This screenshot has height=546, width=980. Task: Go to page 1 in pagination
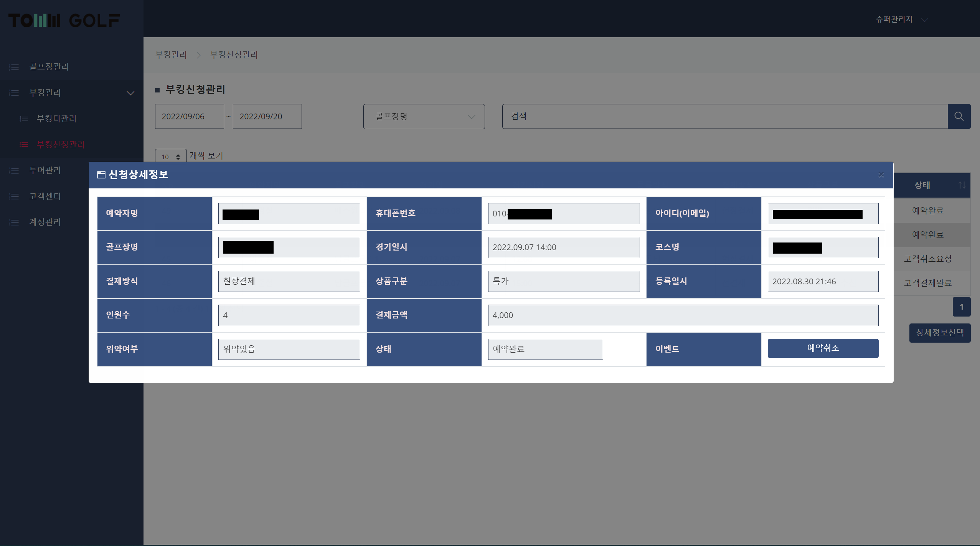pyautogui.click(x=961, y=307)
